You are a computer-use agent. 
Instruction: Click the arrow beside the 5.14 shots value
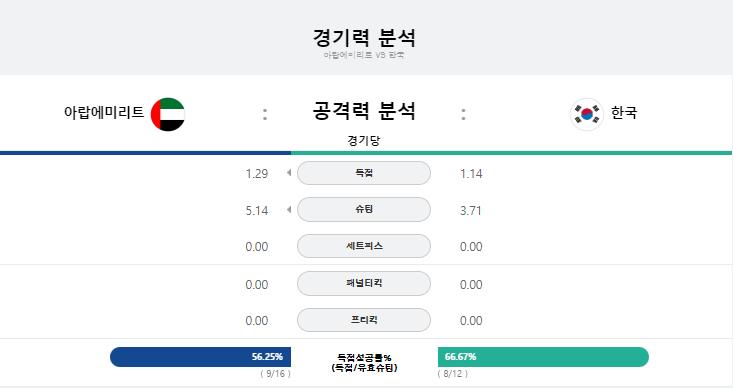pyautogui.click(x=289, y=209)
